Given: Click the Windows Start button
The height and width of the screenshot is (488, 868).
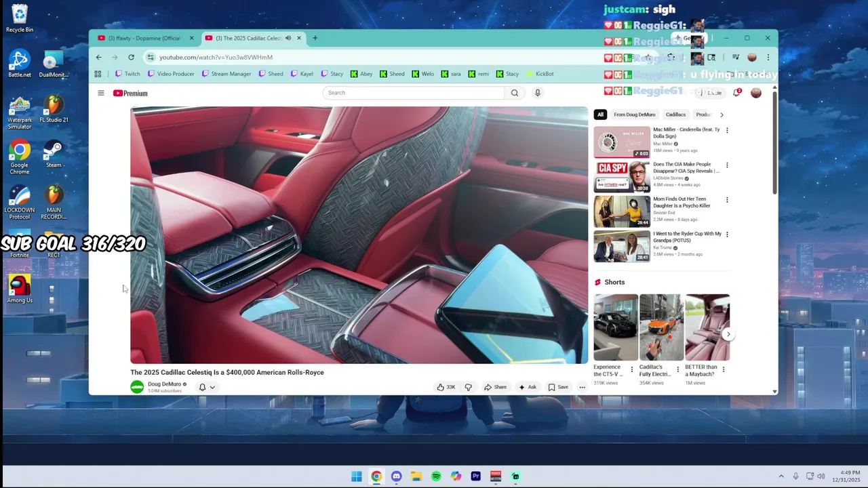Looking at the screenshot, I should 357,476.
